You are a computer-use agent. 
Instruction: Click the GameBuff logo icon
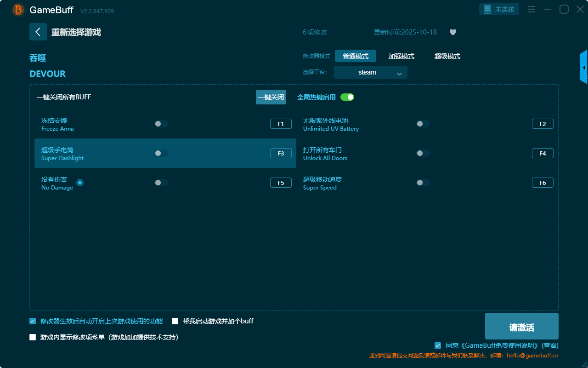coord(18,10)
